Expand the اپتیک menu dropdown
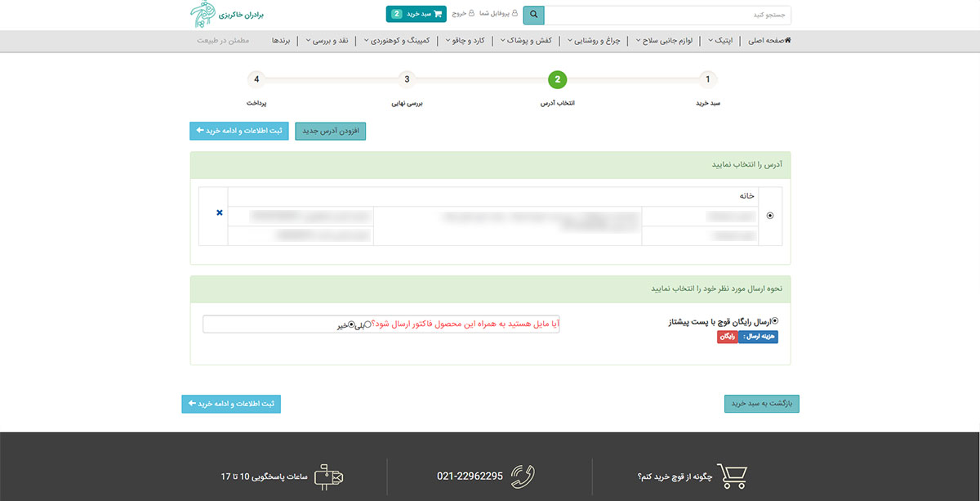980x501 pixels. pos(719,40)
